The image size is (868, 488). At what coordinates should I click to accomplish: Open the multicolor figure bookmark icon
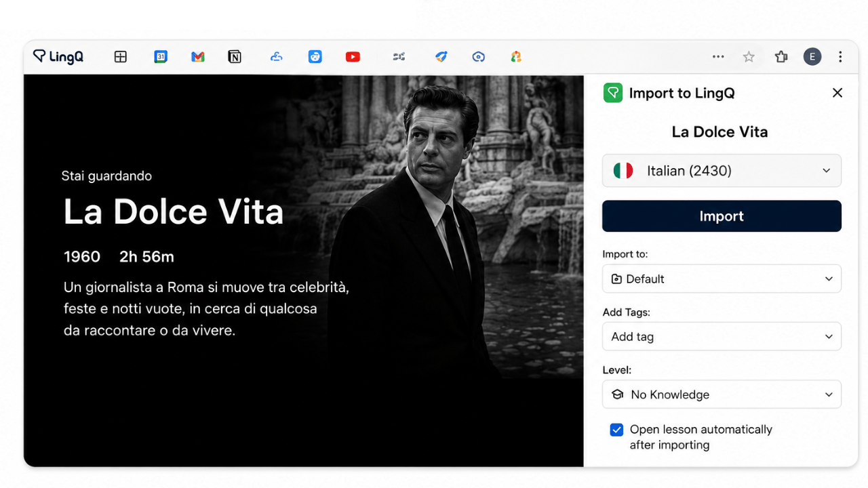(x=516, y=57)
